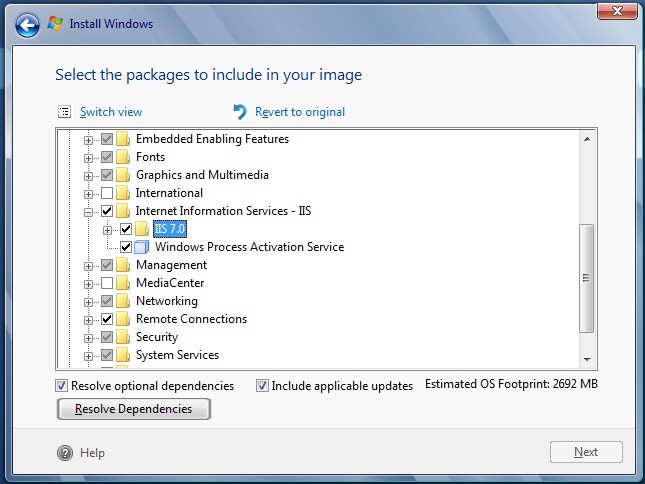
Task: Click the International folder icon
Action: [x=123, y=193]
